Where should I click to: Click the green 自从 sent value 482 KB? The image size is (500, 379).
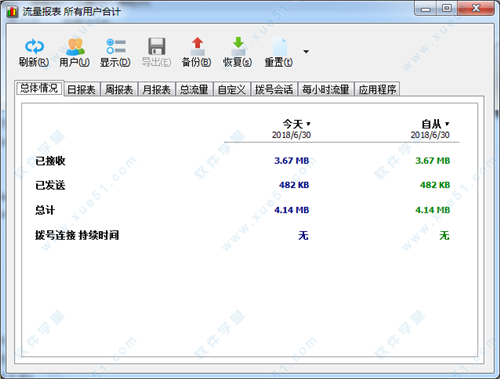coord(435,185)
